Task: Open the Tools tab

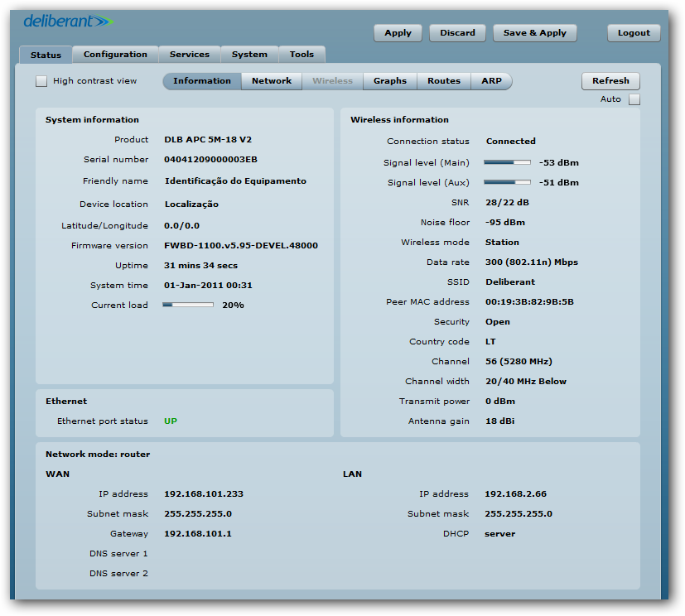Action: 301,53
